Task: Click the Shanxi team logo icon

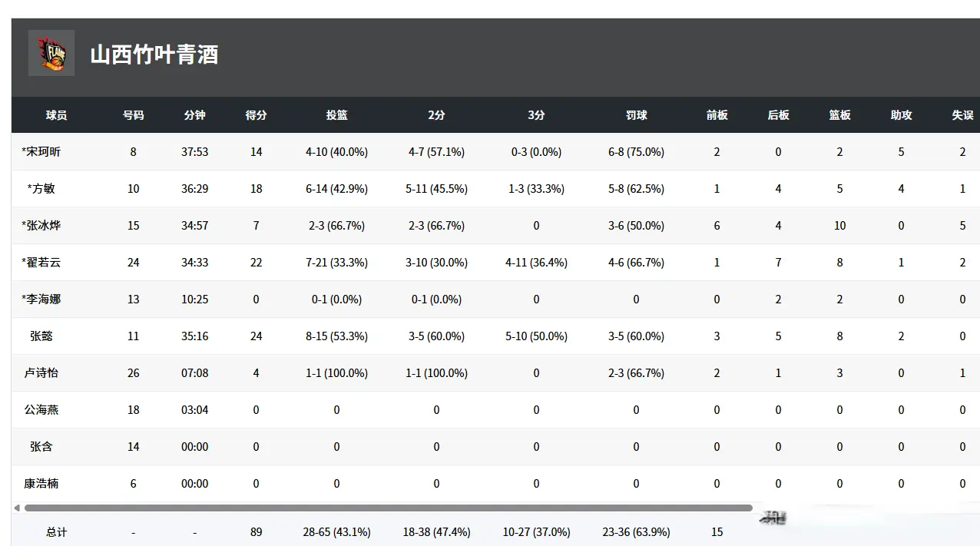Action: 51,53
